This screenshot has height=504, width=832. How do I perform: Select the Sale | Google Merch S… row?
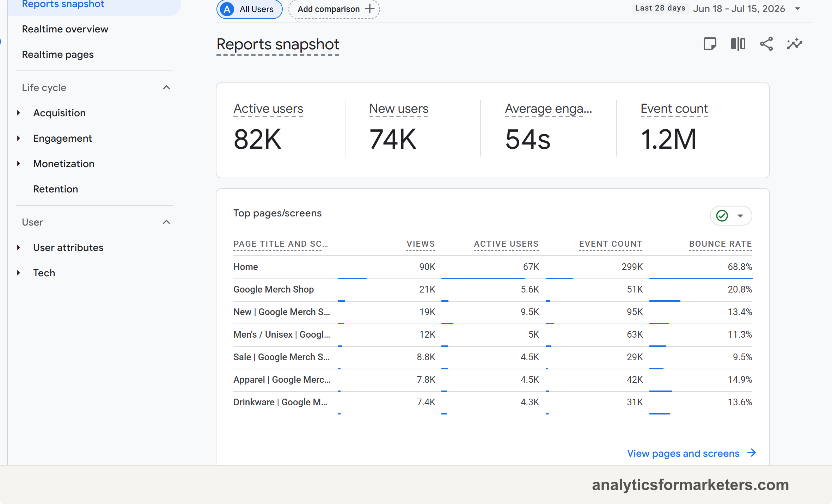493,357
